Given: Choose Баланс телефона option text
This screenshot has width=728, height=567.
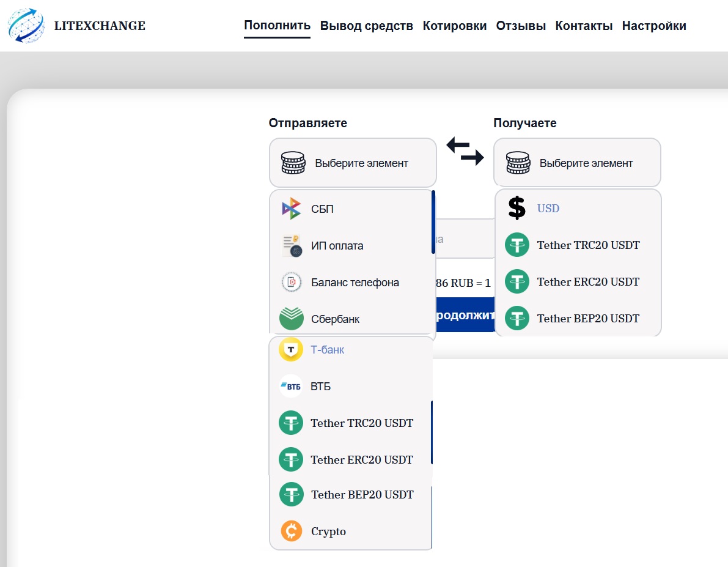Looking at the screenshot, I should (x=355, y=283).
